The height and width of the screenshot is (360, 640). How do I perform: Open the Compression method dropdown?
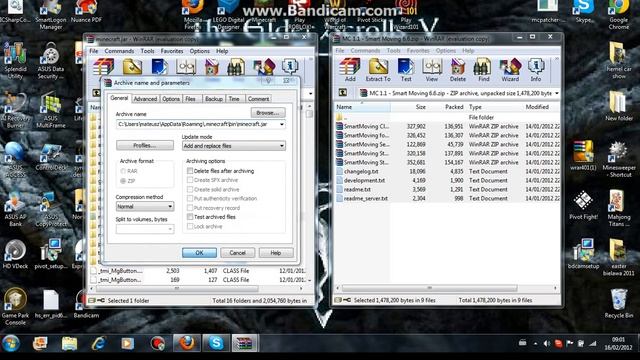pos(144,207)
